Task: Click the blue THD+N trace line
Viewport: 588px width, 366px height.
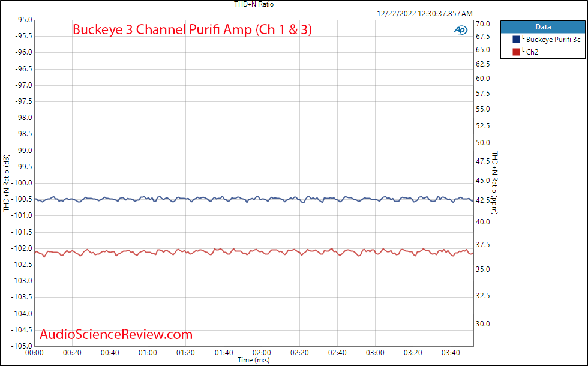Action: pyautogui.click(x=254, y=199)
